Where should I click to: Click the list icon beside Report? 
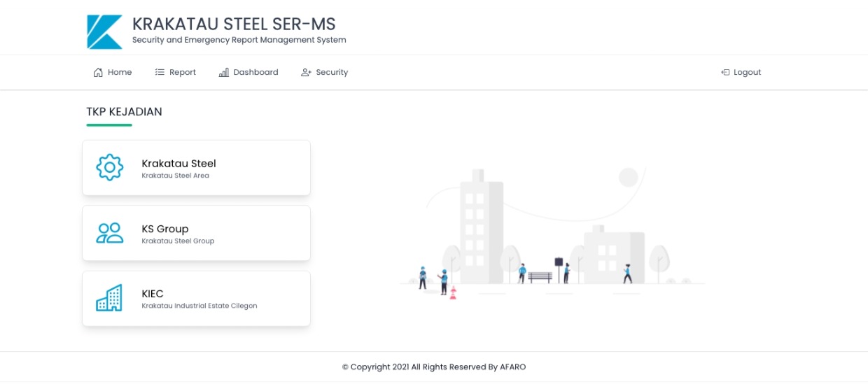(x=160, y=72)
